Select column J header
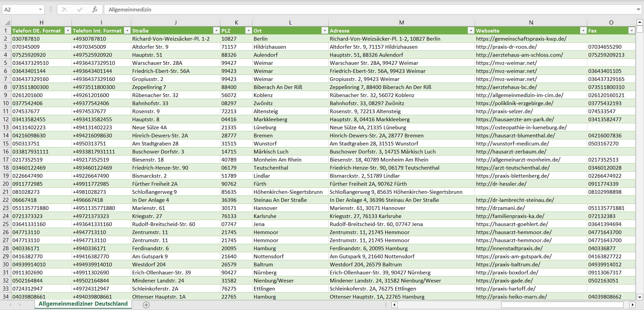Screen dimensions: 644x310 click(x=175, y=23)
